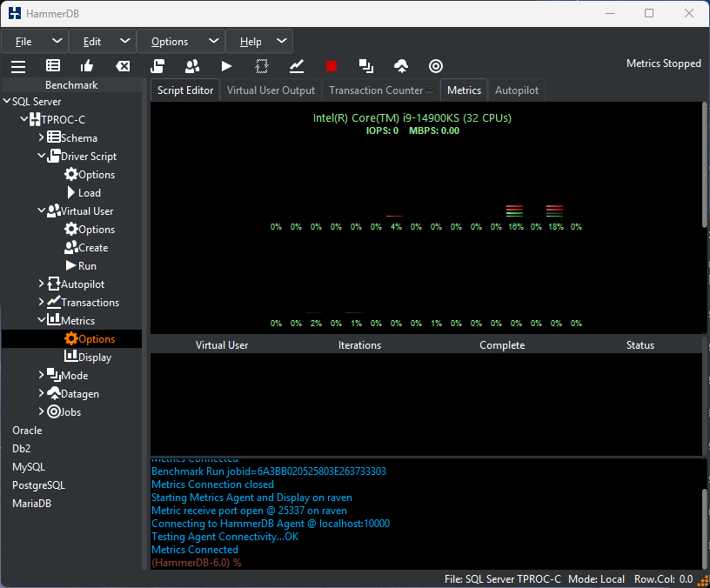Click the clear script eraser icon
710x588 pixels.
123,66
